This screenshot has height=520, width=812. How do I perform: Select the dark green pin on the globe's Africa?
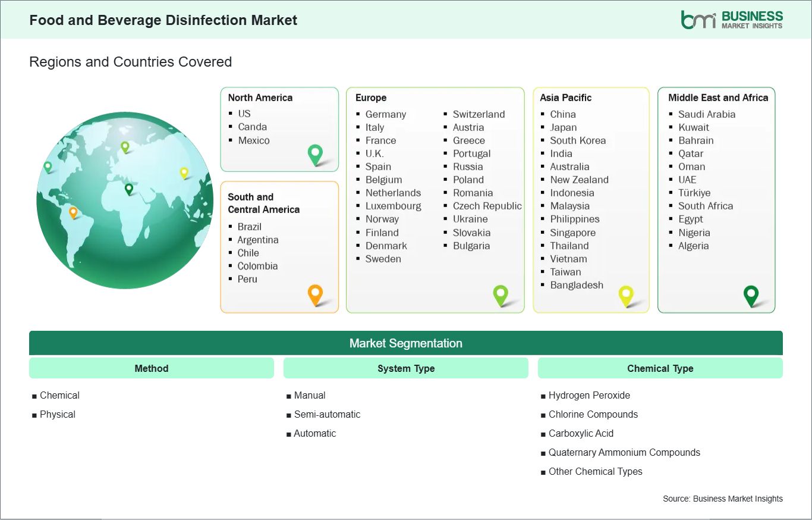coord(129,189)
